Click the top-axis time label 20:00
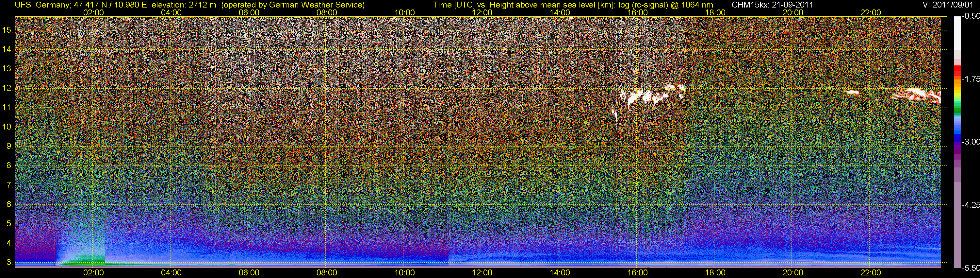 point(793,12)
